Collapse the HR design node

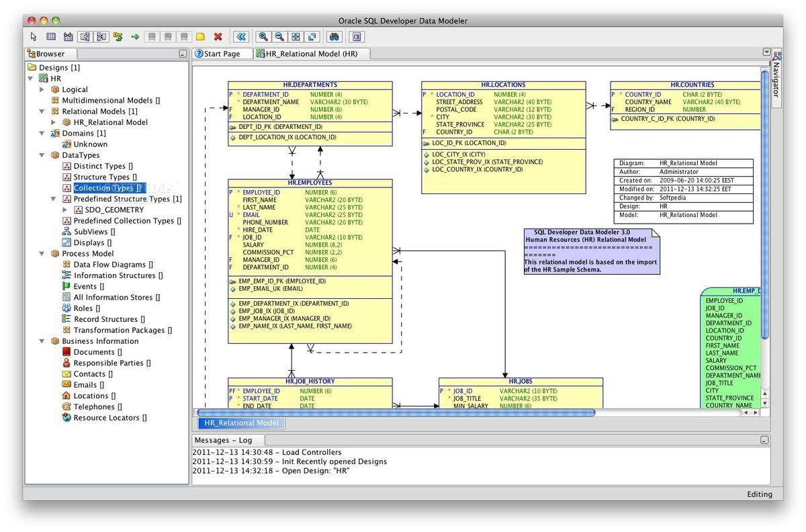click(x=31, y=79)
